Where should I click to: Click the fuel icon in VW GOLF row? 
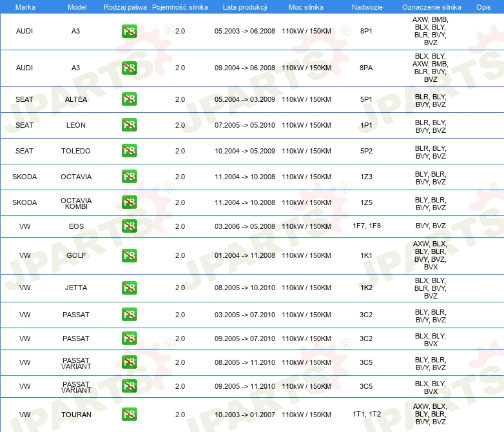tap(129, 255)
